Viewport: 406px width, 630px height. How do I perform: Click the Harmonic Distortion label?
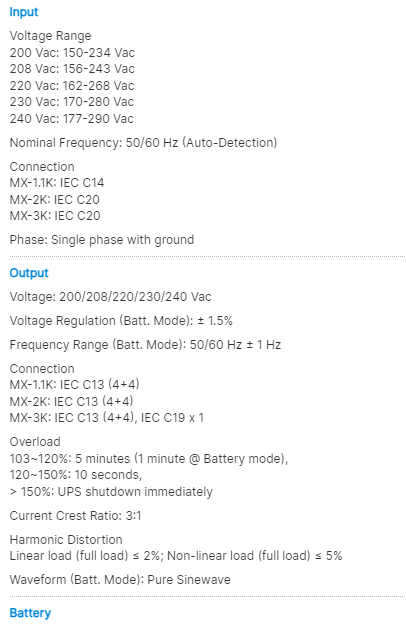(66, 540)
